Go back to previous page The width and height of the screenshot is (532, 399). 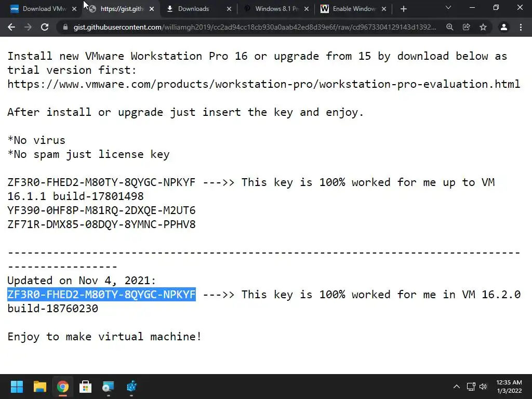point(11,27)
